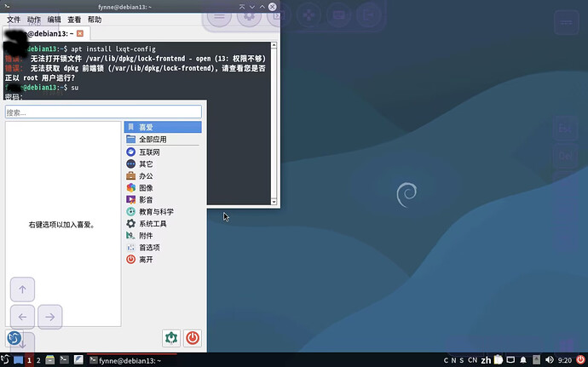Launch the file manager from the taskbar
The height and width of the screenshot is (367, 588).
[x=50, y=360]
